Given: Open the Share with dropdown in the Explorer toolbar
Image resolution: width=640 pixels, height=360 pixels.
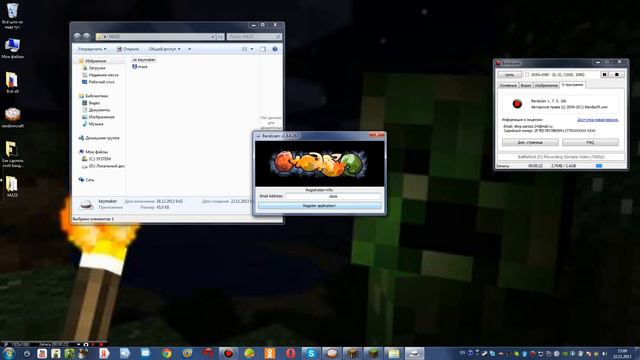Looking at the screenshot, I should point(164,49).
